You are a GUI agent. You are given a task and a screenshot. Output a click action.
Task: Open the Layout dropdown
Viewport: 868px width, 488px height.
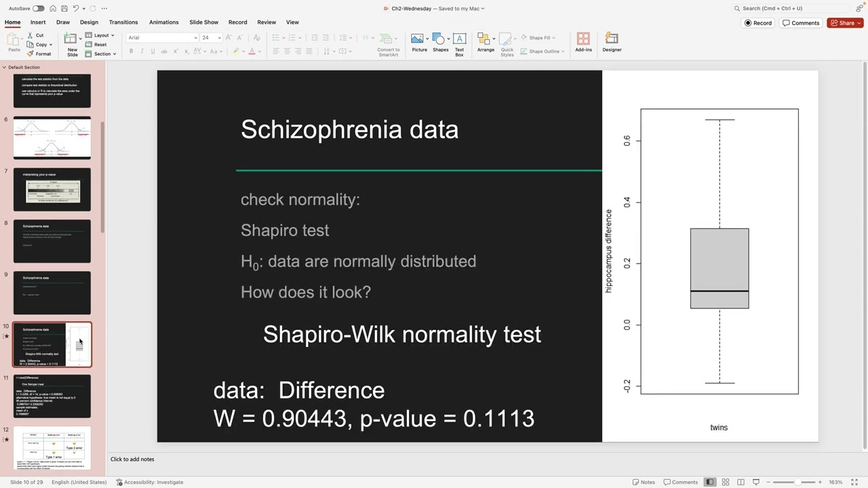[99, 35]
